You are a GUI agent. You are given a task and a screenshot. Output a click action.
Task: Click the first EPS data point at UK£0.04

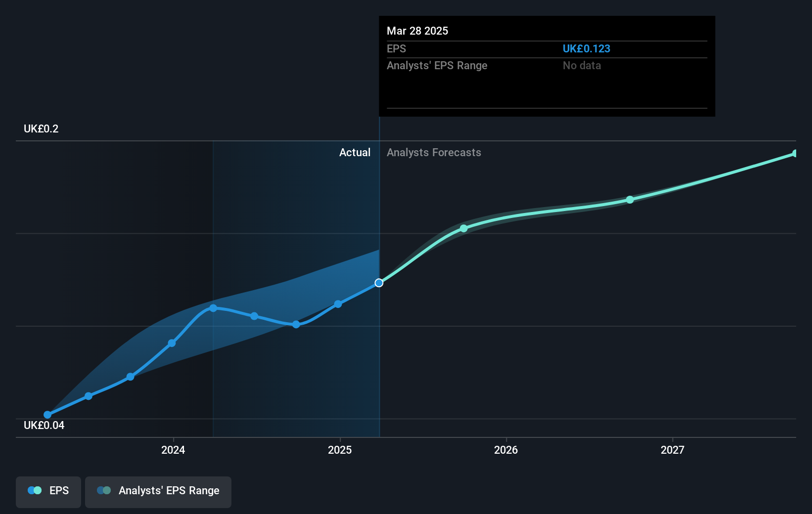click(47, 415)
